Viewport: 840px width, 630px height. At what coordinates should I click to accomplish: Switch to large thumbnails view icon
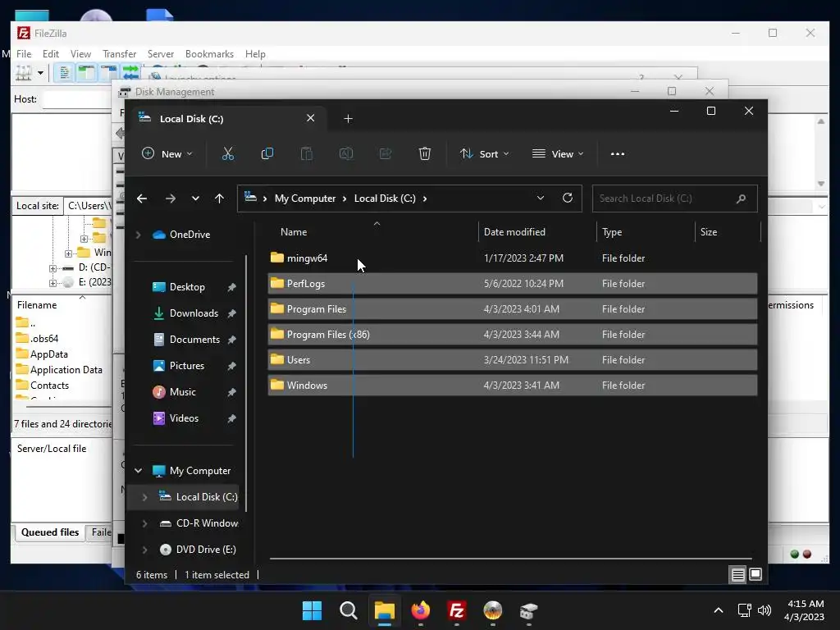756,575
